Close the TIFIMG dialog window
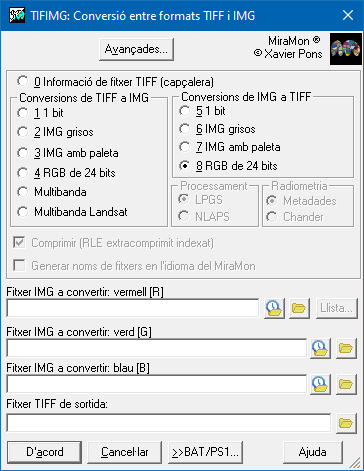364x471 pixels. click(x=348, y=15)
